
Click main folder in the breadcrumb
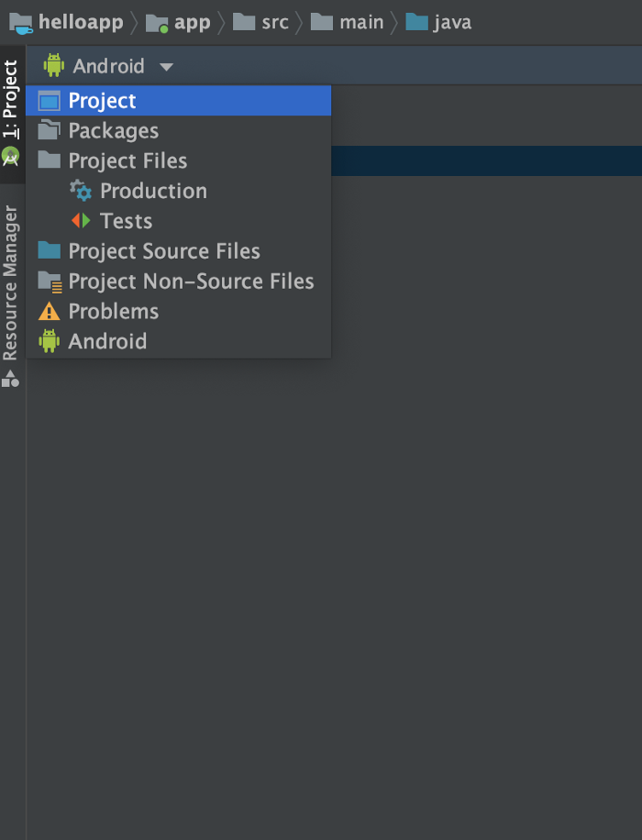361,23
